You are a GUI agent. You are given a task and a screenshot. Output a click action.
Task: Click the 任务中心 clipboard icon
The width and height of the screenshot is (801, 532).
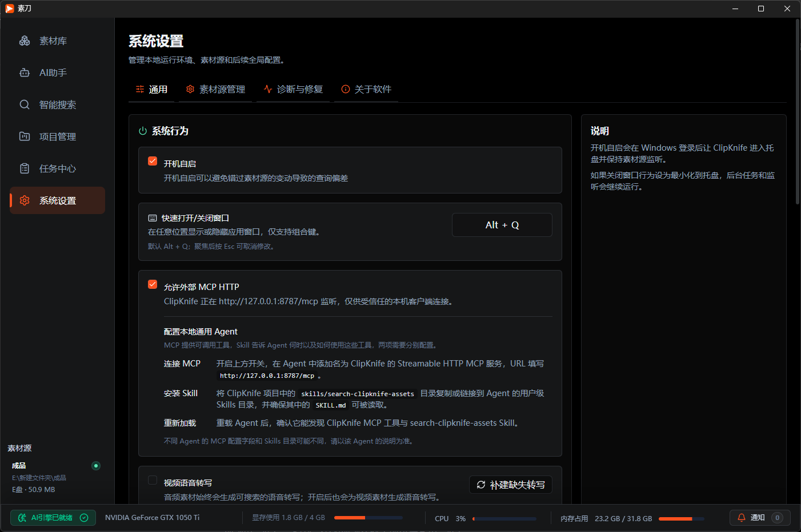[x=25, y=168]
